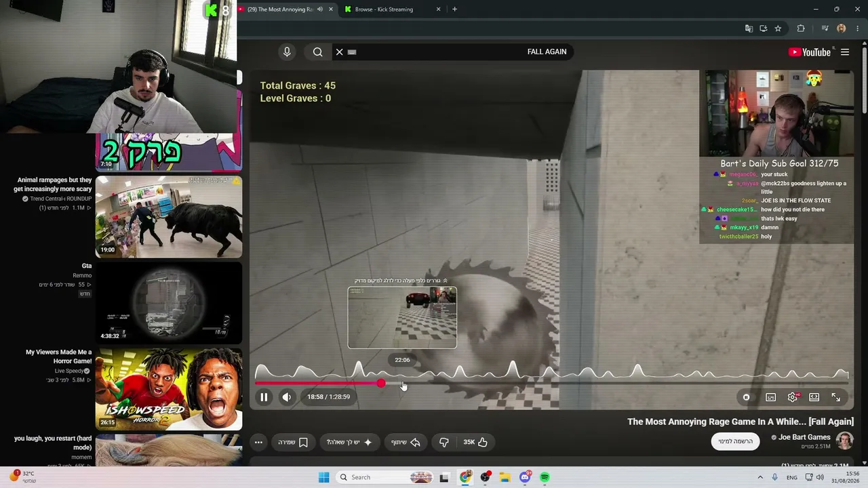Close the Browse - Kick Streaming tab

click(x=438, y=9)
